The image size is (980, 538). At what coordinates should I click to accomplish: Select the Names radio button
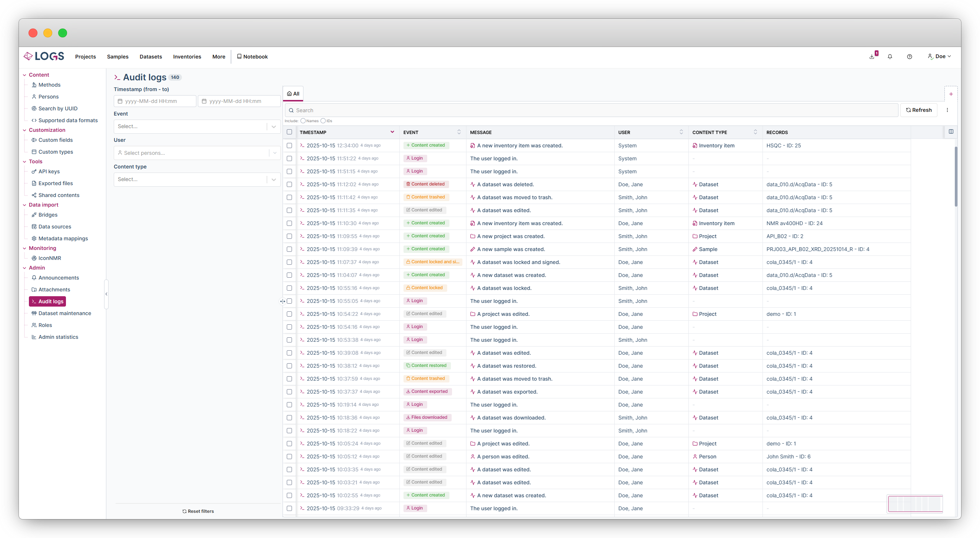point(303,121)
